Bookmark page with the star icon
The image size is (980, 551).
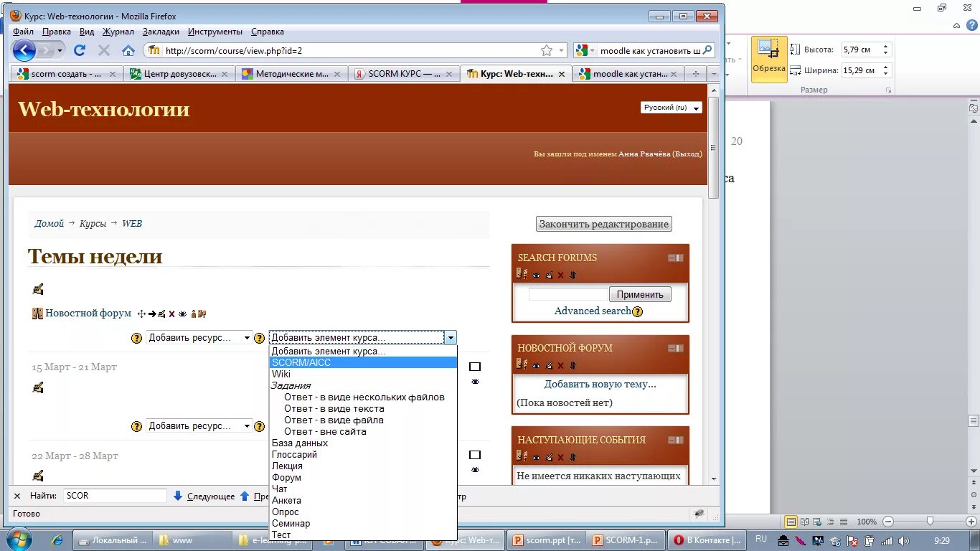(547, 50)
